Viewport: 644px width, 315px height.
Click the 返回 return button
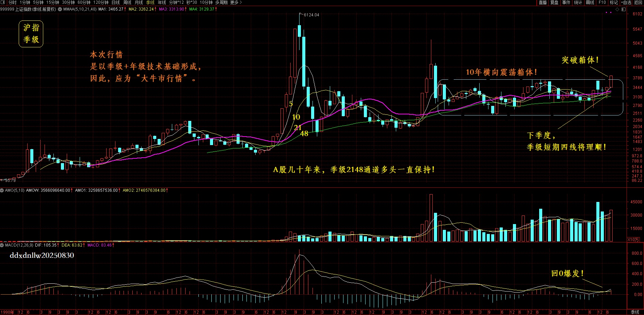click(x=639, y=3)
